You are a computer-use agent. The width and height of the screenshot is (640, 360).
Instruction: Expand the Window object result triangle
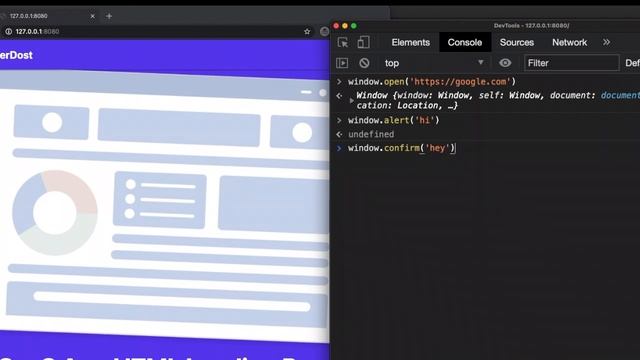tap(351, 100)
